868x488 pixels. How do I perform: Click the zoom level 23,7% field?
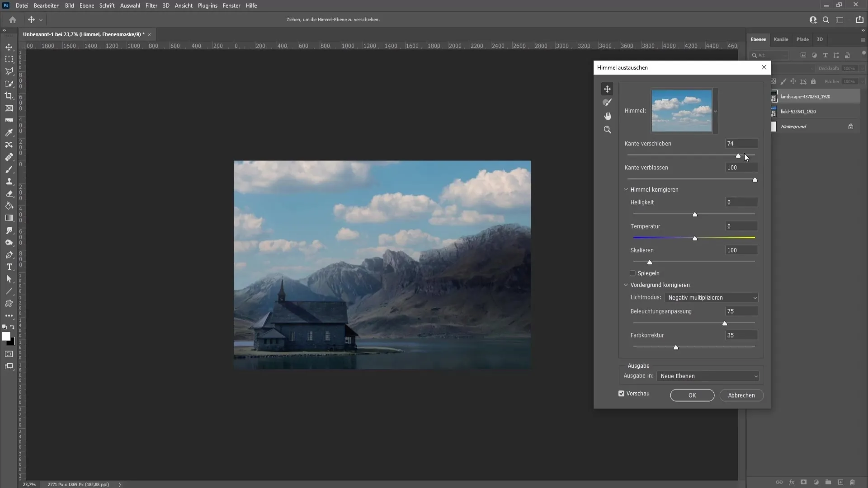tap(30, 484)
